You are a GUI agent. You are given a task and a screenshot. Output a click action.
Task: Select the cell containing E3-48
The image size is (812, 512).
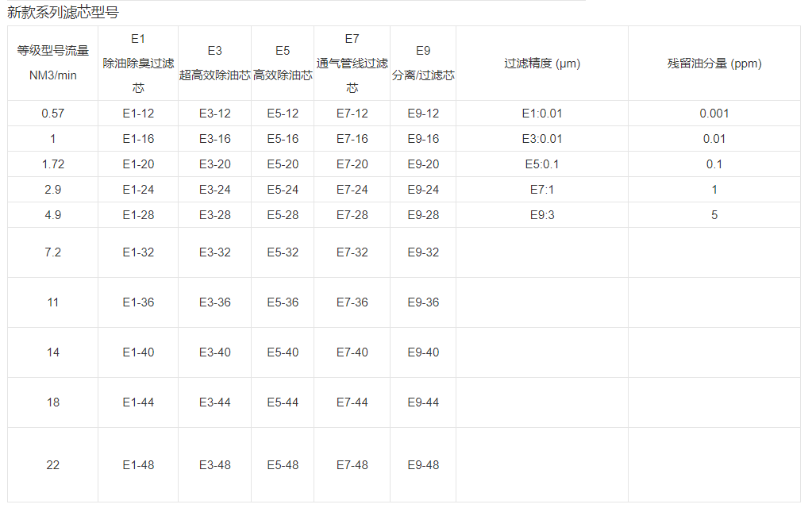(214, 465)
